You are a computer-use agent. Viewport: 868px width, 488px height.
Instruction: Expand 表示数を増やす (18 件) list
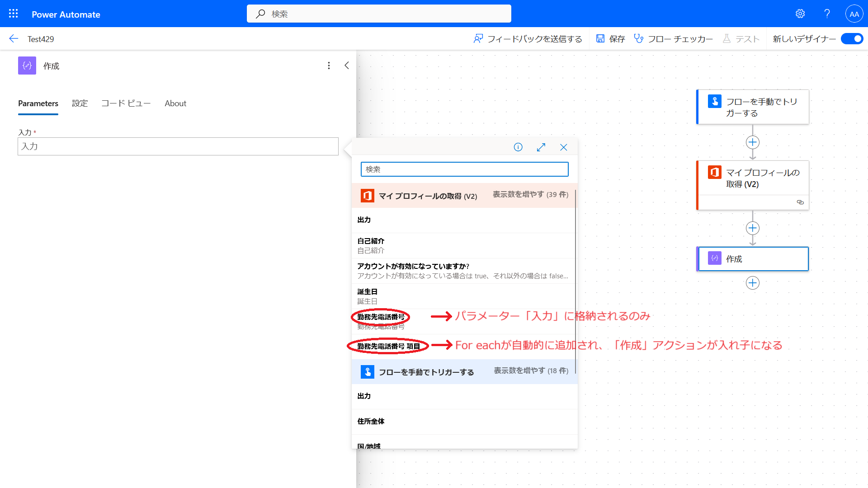(531, 371)
